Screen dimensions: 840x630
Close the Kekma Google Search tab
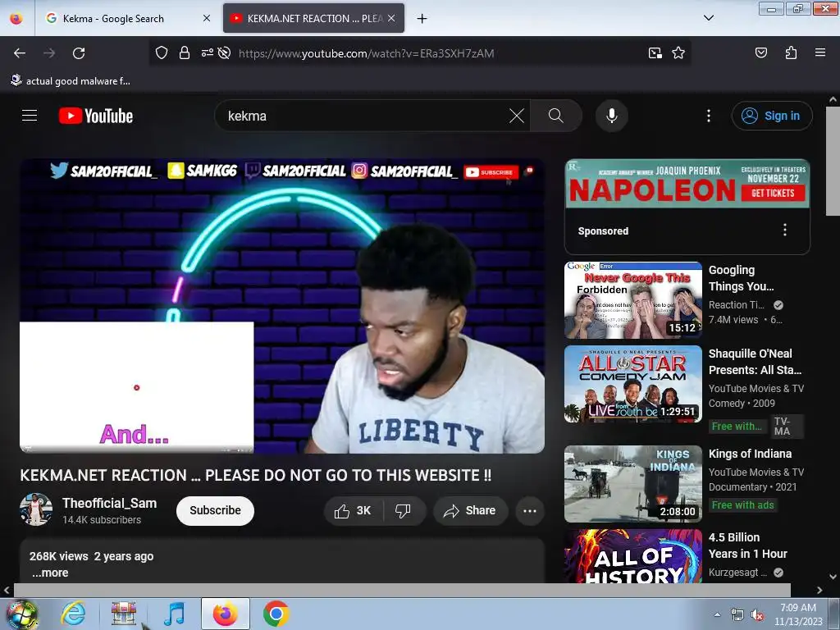pyautogui.click(x=206, y=18)
